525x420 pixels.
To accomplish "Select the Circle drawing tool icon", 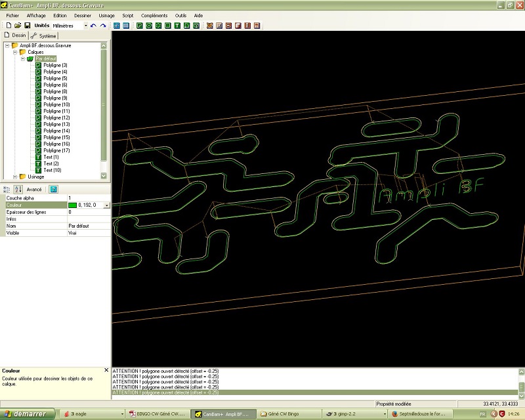I will tap(149, 26).
